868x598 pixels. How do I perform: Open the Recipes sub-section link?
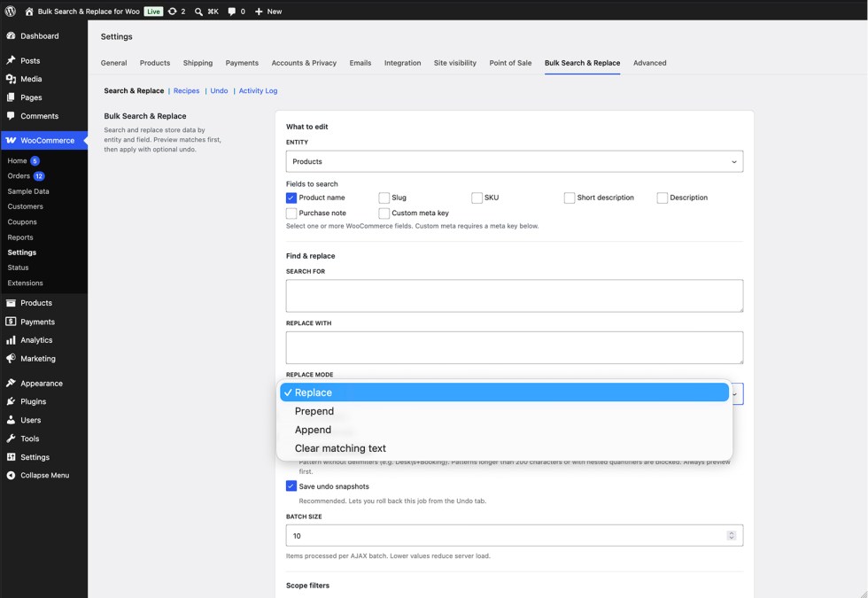tap(187, 90)
